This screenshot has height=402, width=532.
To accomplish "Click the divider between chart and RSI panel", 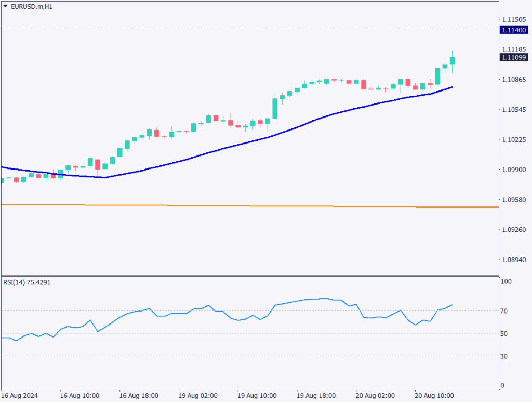I will pyautogui.click(x=249, y=276).
